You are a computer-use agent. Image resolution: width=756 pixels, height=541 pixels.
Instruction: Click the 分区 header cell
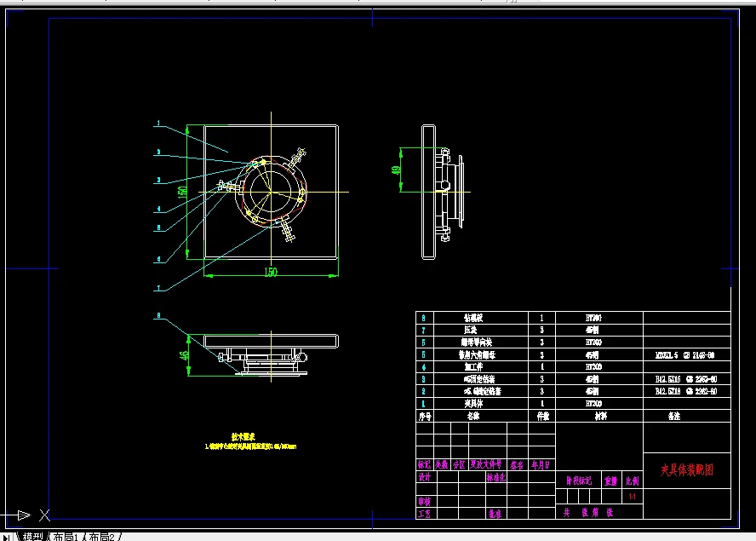pos(459,464)
